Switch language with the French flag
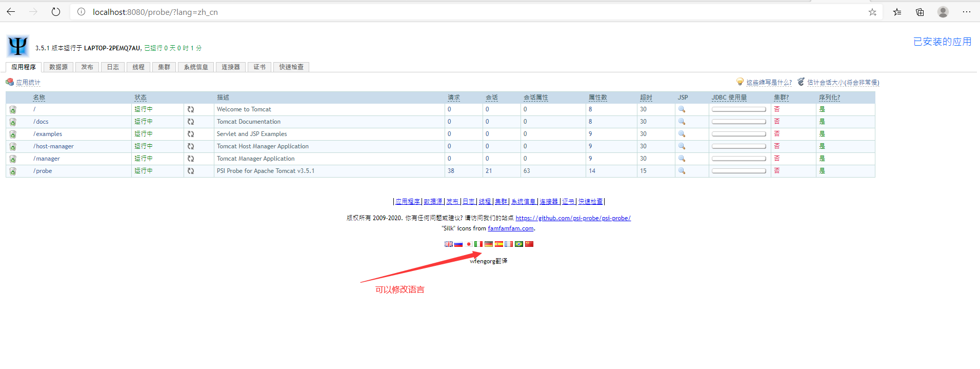This screenshot has width=980, height=369. pyautogui.click(x=509, y=244)
